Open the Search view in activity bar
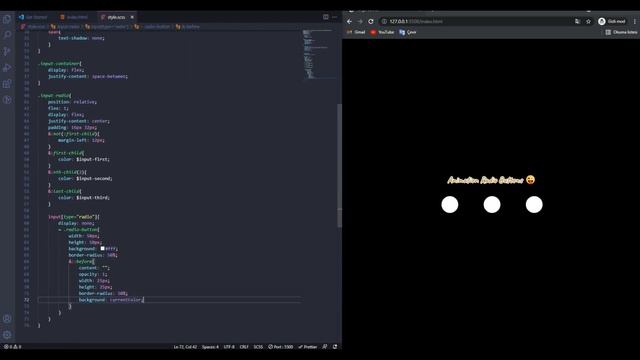Screen dimensions: 640x360 point(7,35)
